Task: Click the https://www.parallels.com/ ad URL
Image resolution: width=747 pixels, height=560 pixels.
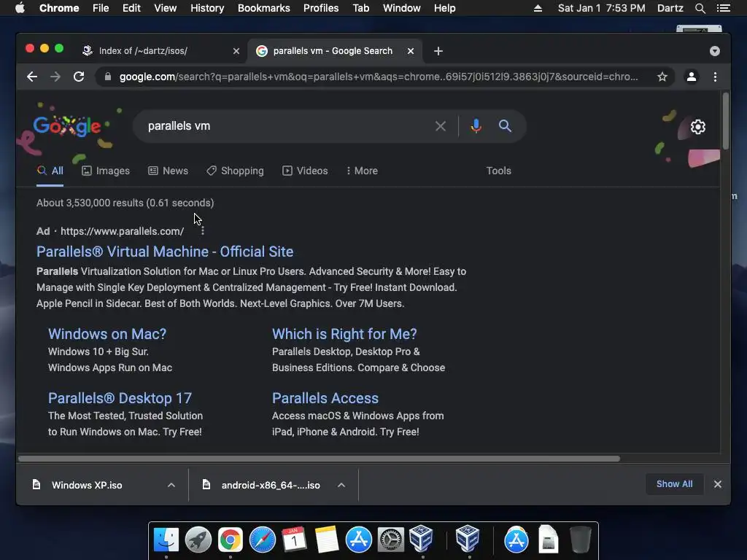Action: pyautogui.click(x=122, y=231)
